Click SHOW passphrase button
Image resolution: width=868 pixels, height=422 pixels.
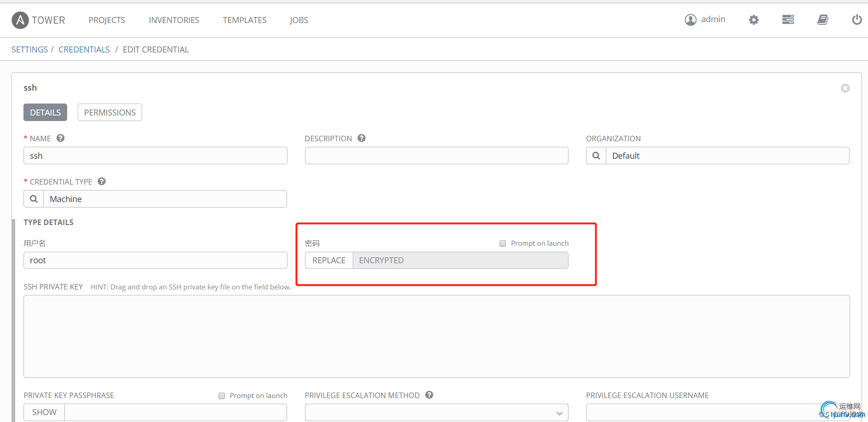tap(44, 412)
